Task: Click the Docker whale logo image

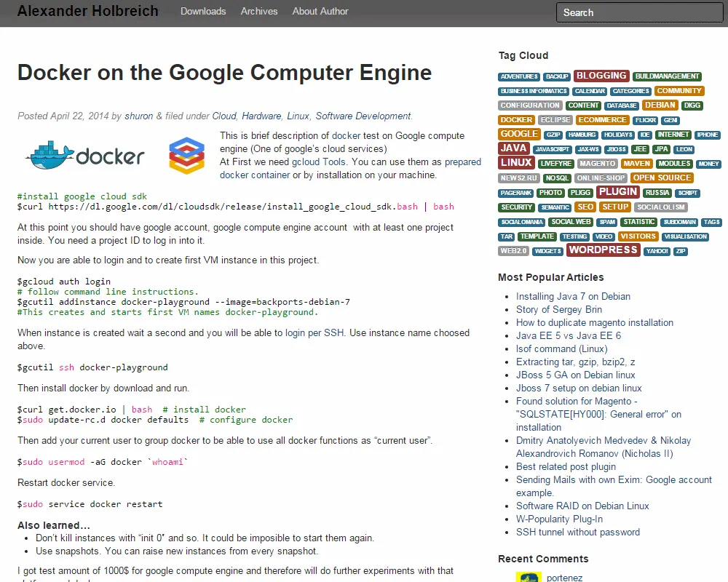Action: (85, 155)
